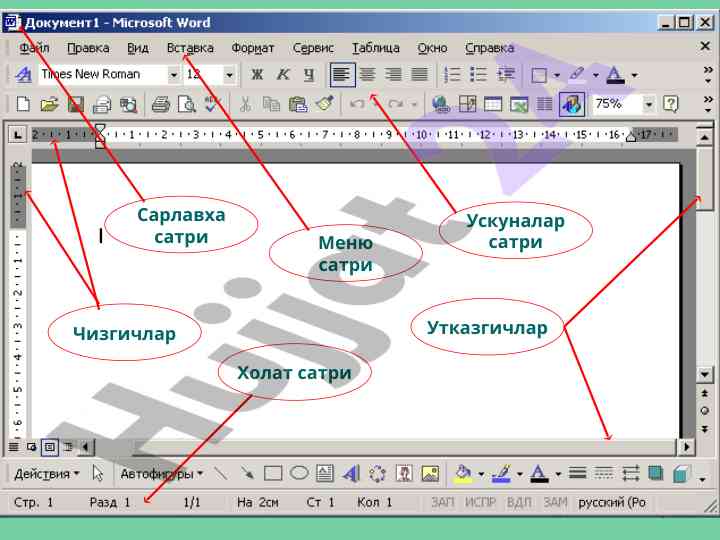Align text left

[x=342, y=74]
